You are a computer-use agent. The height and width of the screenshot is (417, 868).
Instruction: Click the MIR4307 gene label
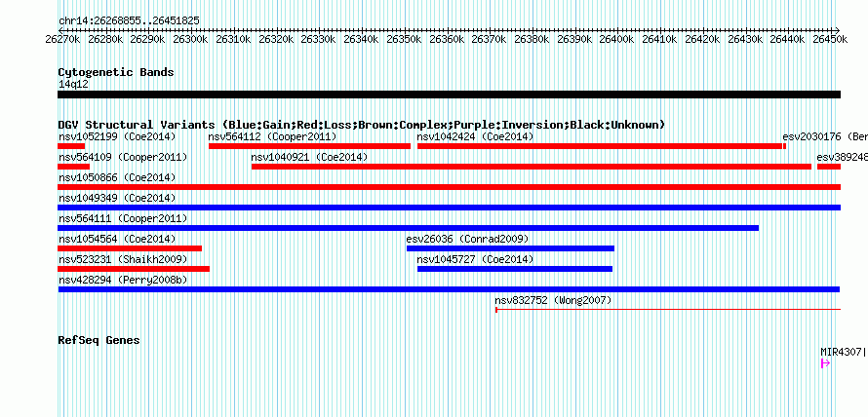coord(842,351)
